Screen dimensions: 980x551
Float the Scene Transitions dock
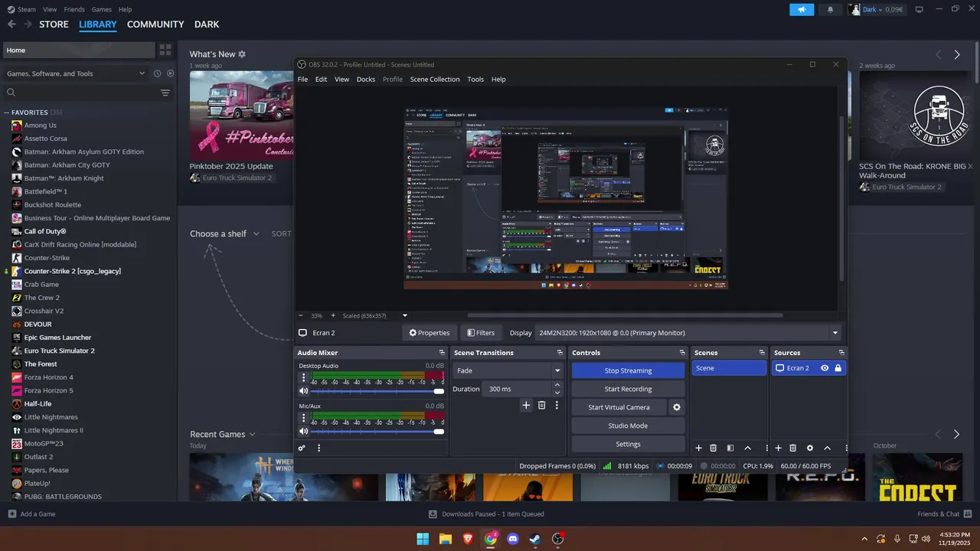560,353
